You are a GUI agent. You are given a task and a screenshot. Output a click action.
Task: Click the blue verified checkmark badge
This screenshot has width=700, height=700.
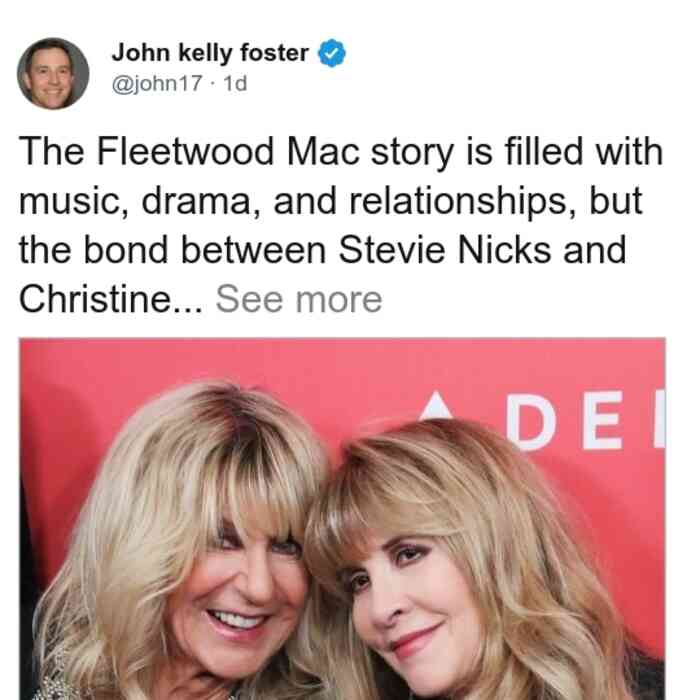(x=331, y=53)
